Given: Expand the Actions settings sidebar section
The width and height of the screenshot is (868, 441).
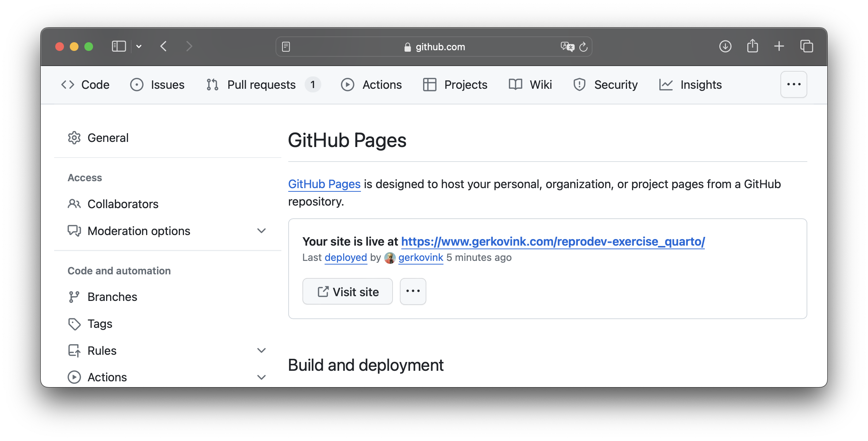Looking at the screenshot, I should pos(261,377).
